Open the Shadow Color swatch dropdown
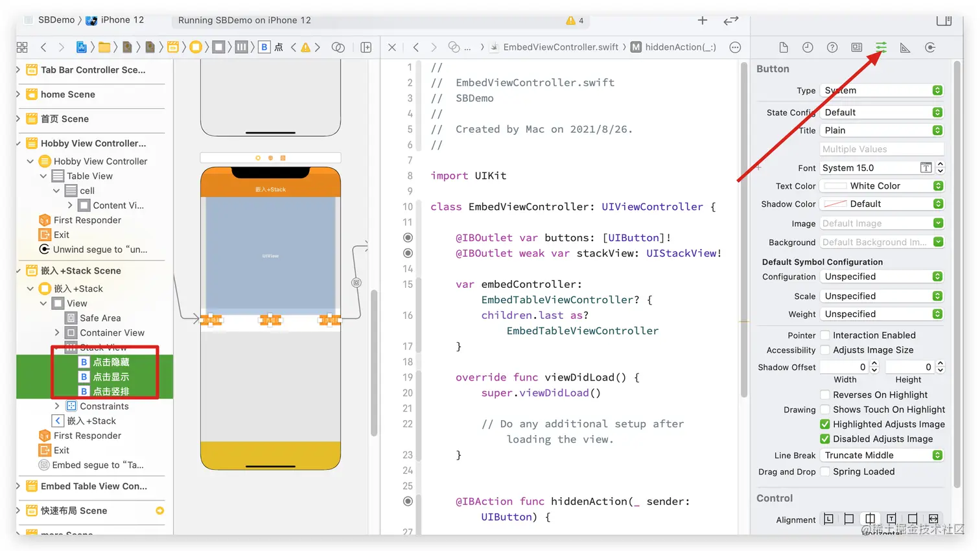The image size is (980, 551). click(x=881, y=204)
